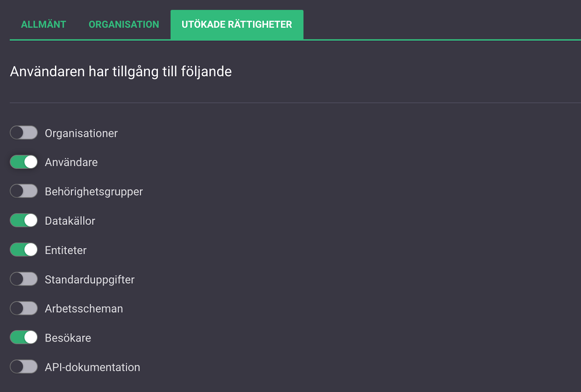Switch to the Organisation tab
Screen dimensions: 581x392
tap(124, 24)
